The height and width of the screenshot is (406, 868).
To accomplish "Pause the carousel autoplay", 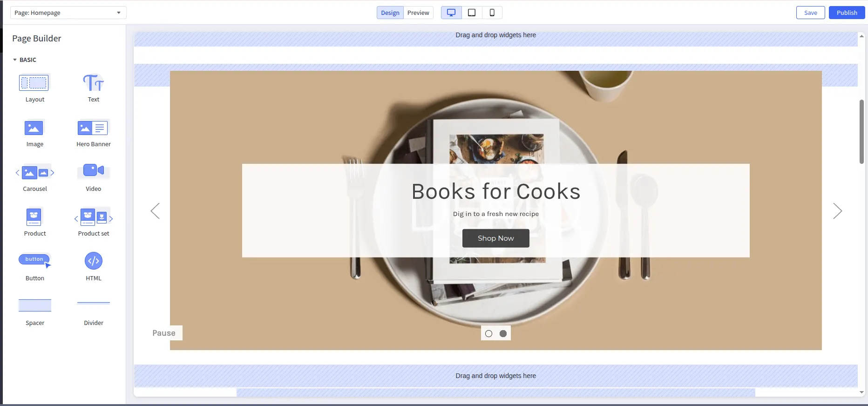I will (164, 333).
